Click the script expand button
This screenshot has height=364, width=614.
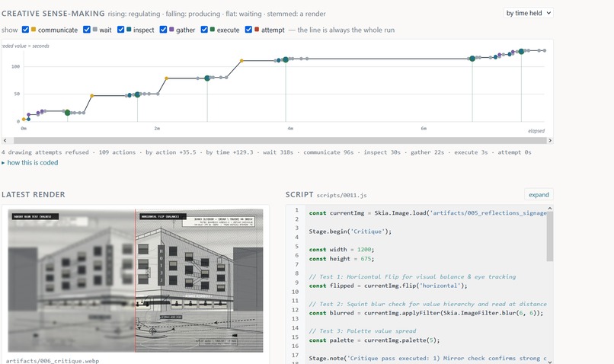539,194
